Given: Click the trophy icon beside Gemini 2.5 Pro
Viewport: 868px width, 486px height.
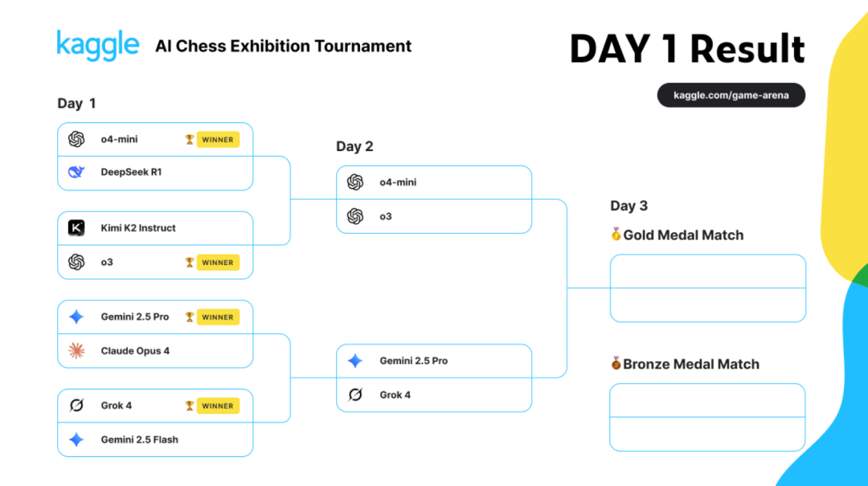Looking at the screenshot, I should pos(190,317).
